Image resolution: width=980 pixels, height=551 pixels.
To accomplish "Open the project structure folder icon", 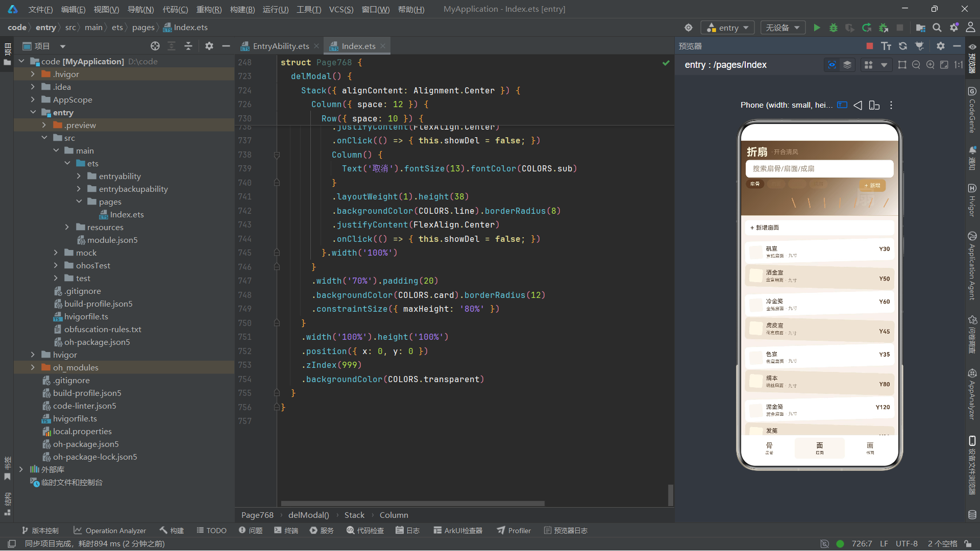I will click(x=921, y=28).
